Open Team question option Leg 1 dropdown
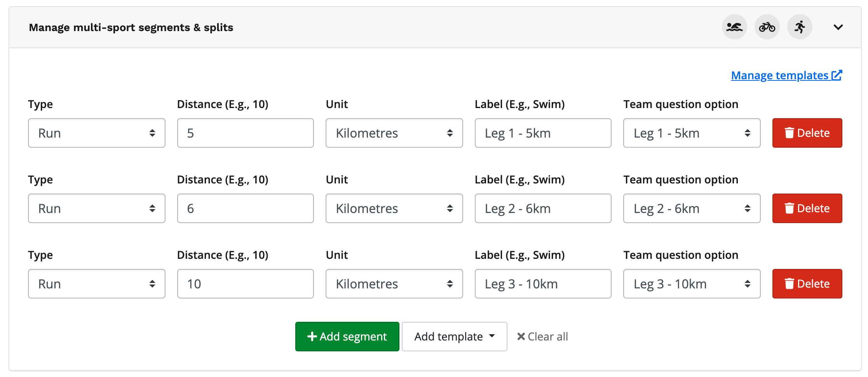 click(692, 133)
